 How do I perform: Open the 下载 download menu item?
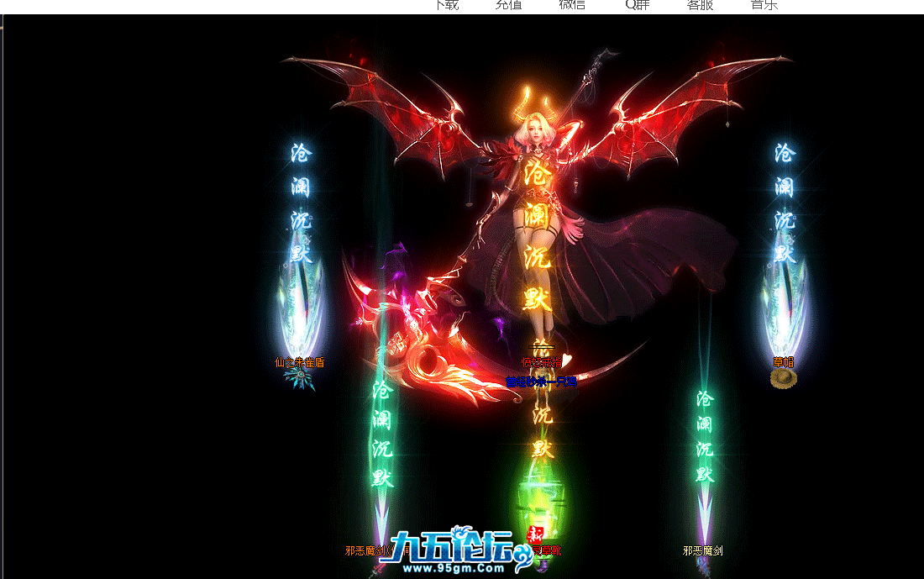(x=446, y=5)
